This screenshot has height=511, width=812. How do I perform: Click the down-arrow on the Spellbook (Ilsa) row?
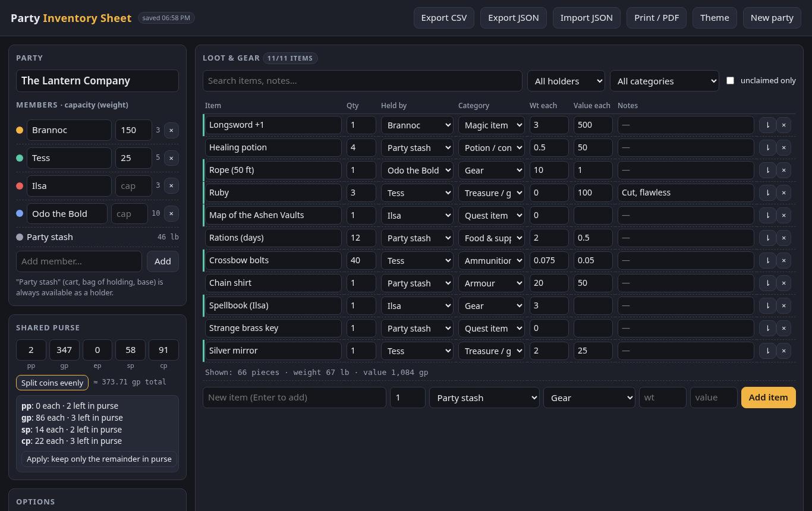point(767,305)
